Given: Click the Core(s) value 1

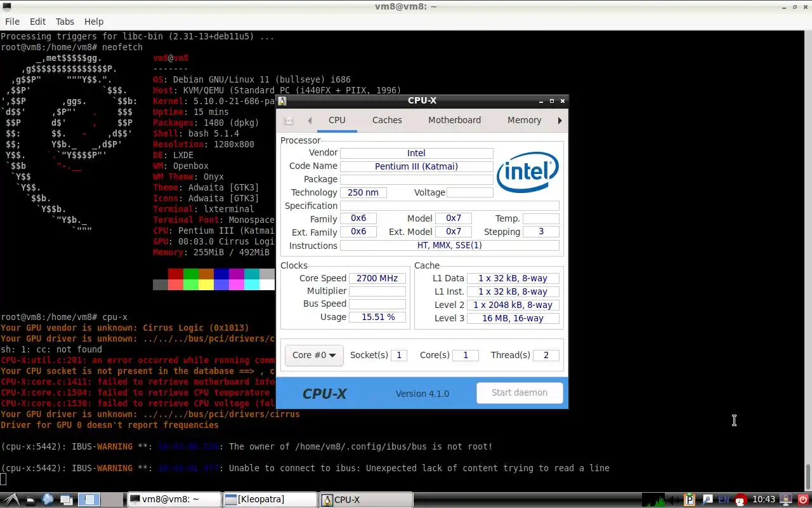Looking at the screenshot, I should click(465, 355).
